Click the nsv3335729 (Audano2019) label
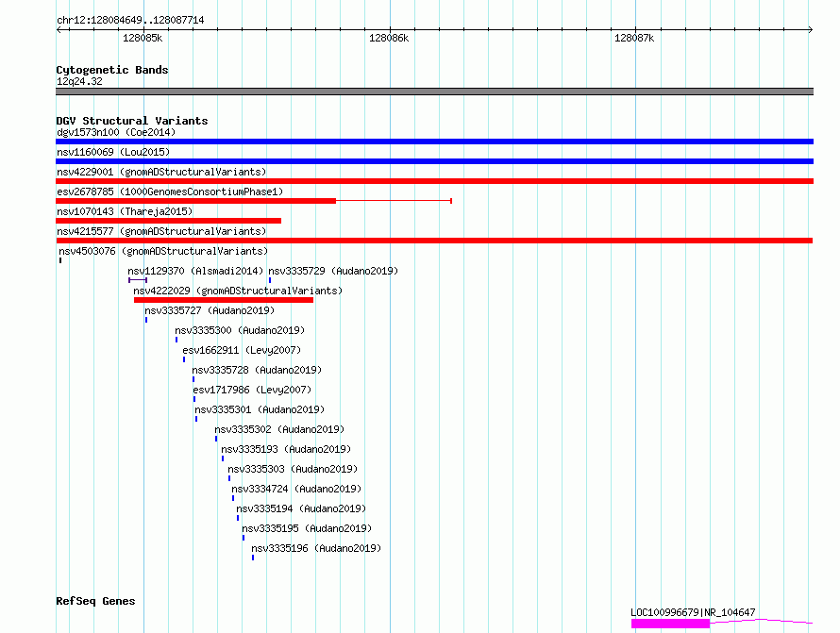The image size is (840, 633). tap(333, 271)
